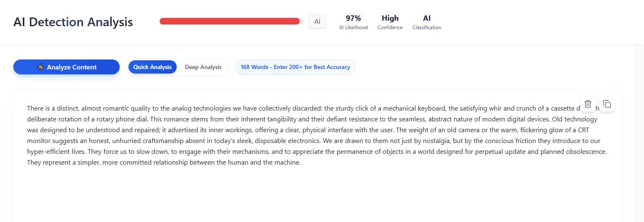Screen dimensions: 644x222
Task: Place cursor on the "CRT" word
Action: (x=583, y=130)
